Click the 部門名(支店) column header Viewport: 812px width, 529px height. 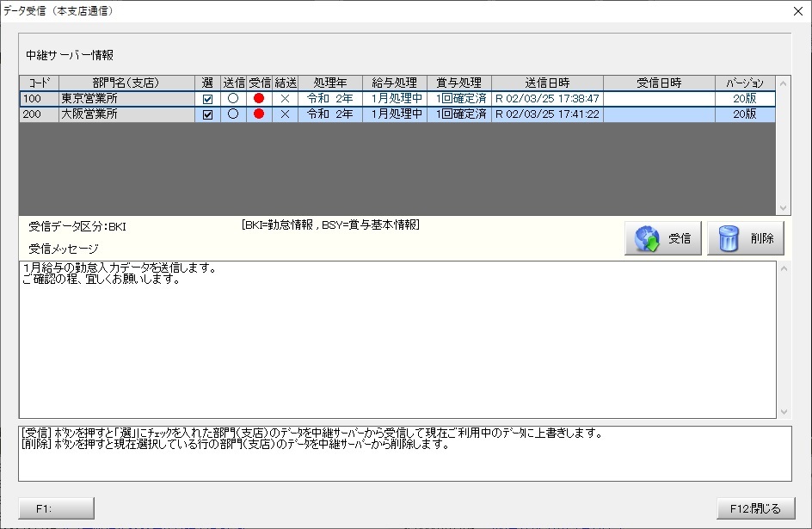(127, 83)
